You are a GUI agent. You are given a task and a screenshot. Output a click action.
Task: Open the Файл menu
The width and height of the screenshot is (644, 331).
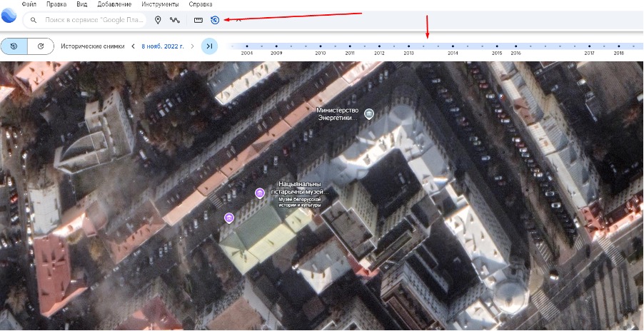pyautogui.click(x=29, y=4)
